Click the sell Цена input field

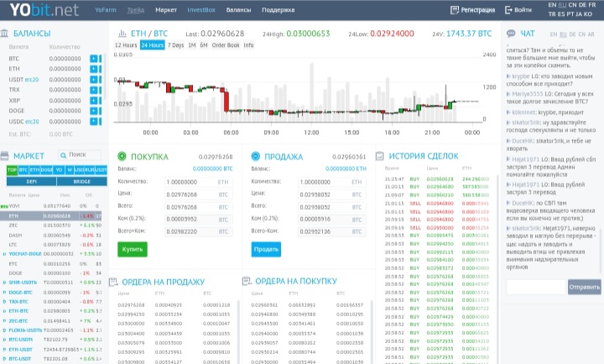coord(332,195)
